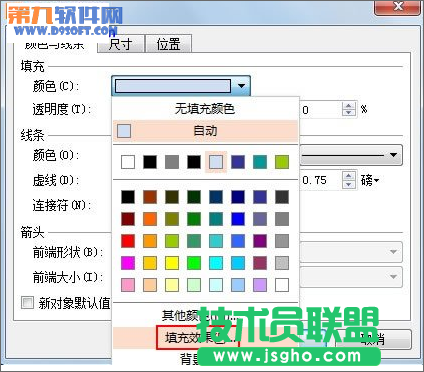Image resolution: width=424 pixels, height=372 pixels.
Task: Select the light orange swatch in third palette row
Action: (x=150, y=241)
